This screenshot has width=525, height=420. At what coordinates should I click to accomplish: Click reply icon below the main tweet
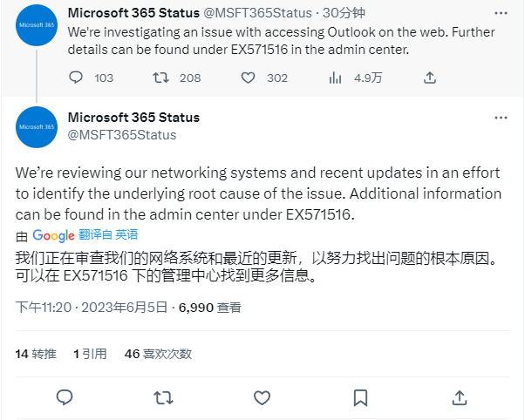65,397
